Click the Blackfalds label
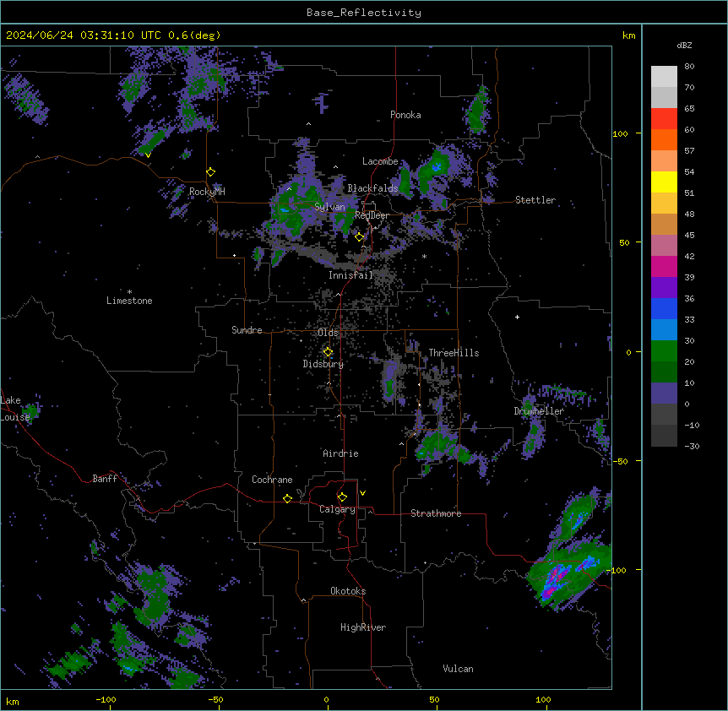The image size is (728, 711). pyautogui.click(x=372, y=188)
